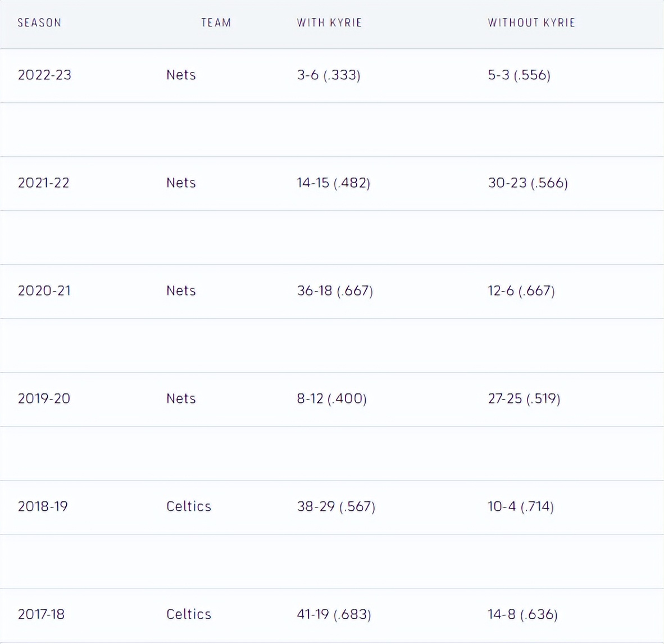This screenshot has height=644, width=664.
Task: Click Celtics in the 2018-19 row
Action: coord(189,506)
